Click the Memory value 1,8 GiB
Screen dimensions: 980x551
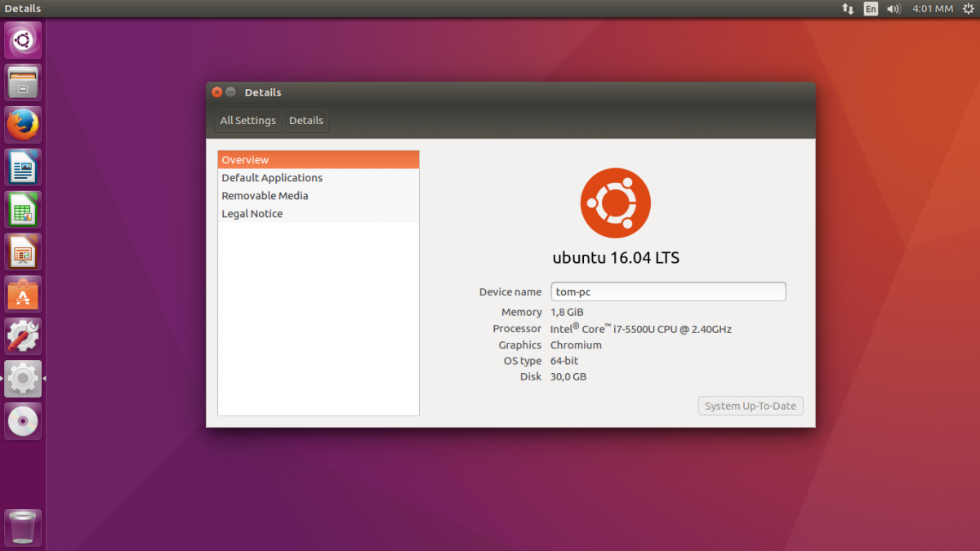tap(567, 312)
